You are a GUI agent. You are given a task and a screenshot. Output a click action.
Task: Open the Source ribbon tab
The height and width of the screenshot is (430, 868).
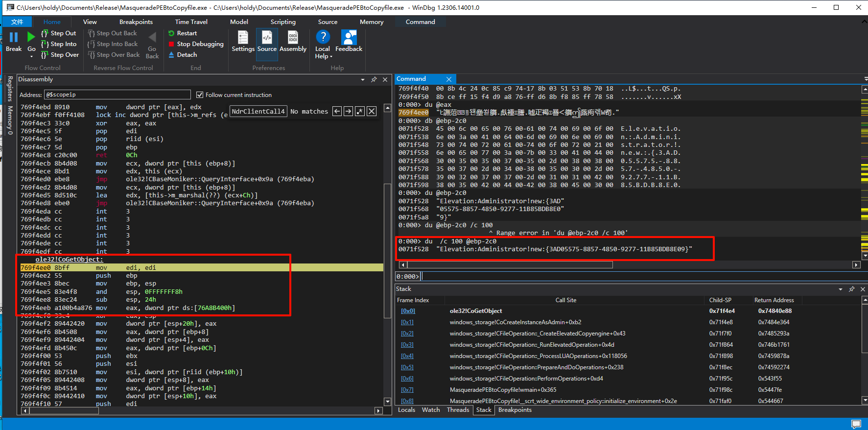coord(328,22)
